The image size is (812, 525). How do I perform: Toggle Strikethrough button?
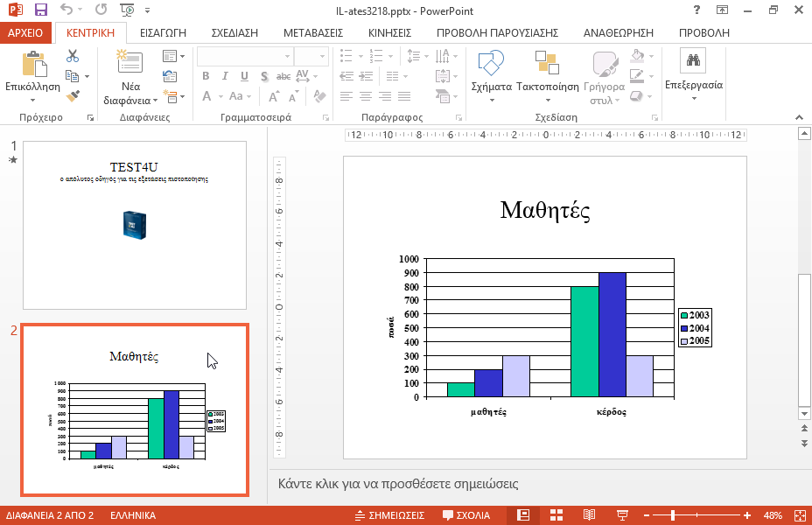283,77
